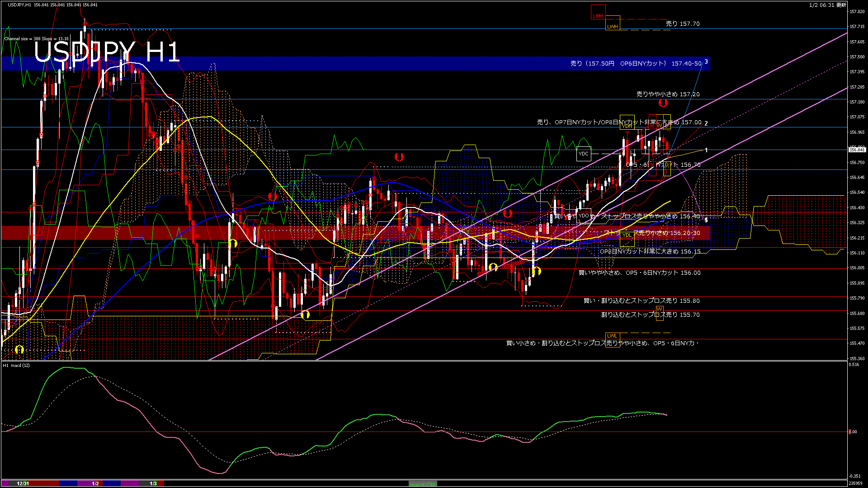
Task: Click the red 156.20-30 stop-loss zone label
Action: click(652, 233)
